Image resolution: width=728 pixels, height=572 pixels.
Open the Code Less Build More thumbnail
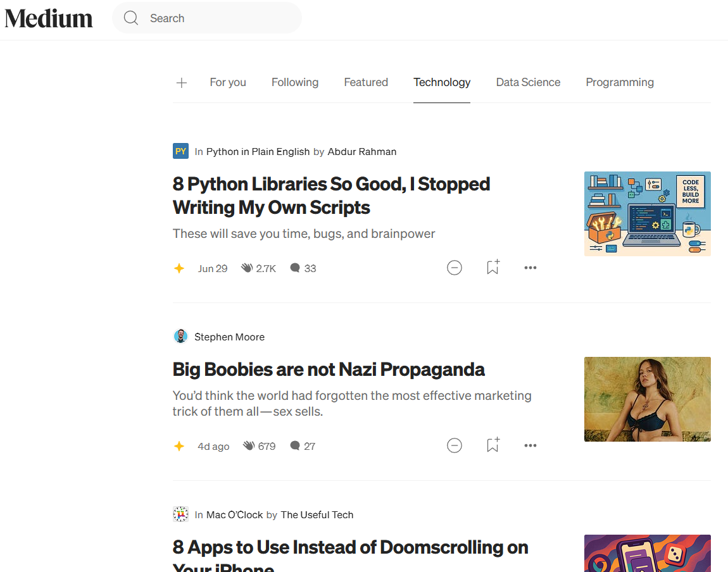pyautogui.click(x=647, y=214)
